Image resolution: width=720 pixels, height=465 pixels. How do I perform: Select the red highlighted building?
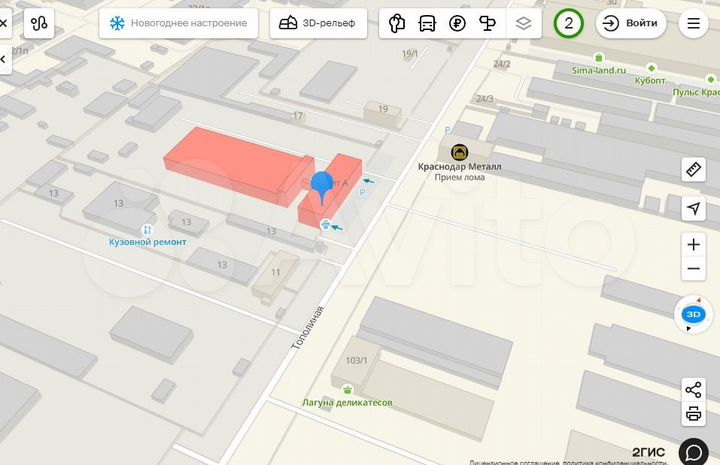point(239,163)
